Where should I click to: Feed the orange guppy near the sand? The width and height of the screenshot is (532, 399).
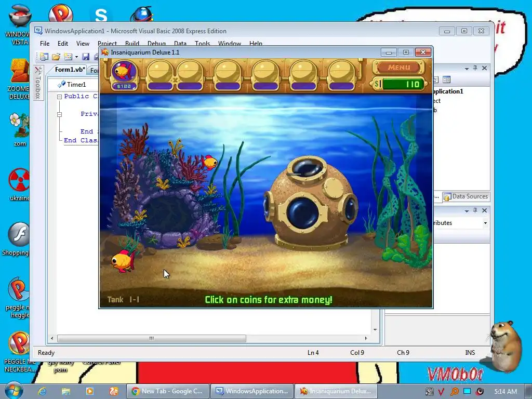[x=124, y=261]
